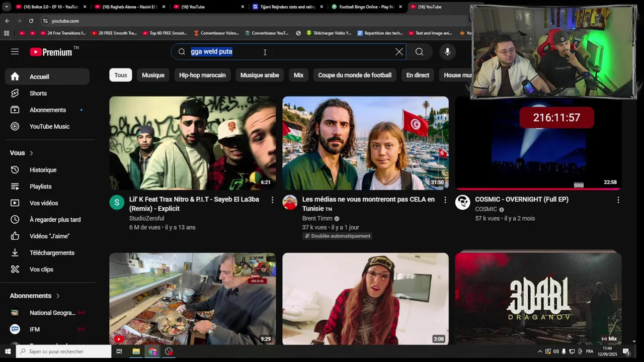Select Coupe du monde de football chip
This screenshot has width=644, height=362.
point(355,75)
